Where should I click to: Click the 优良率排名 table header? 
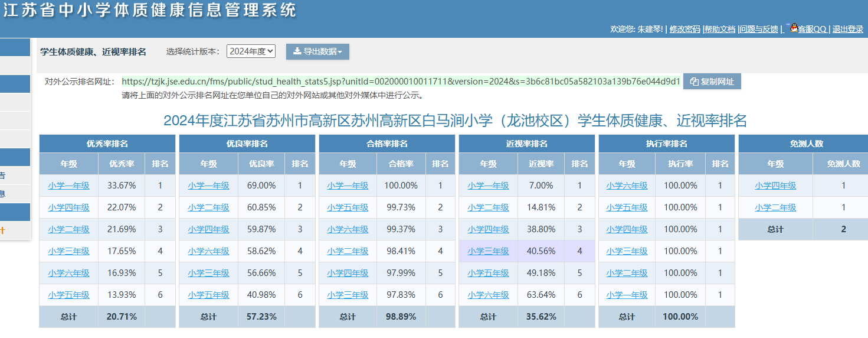tap(247, 144)
